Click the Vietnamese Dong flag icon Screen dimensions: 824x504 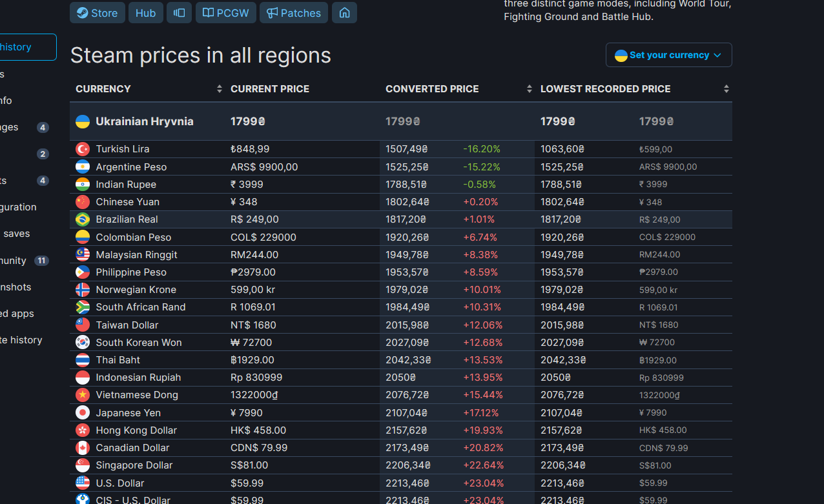pyautogui.click(x=83, y=394)
